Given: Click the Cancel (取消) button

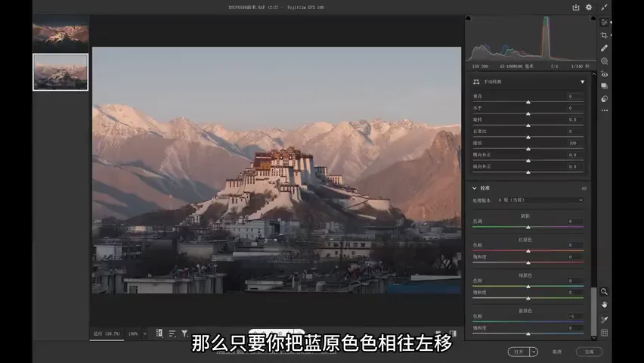Looking at the screenshot, I should 557,352.
